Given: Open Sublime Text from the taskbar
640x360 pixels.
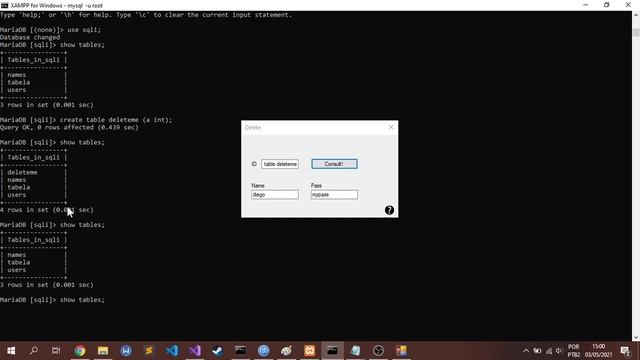Looking at the screenshot, I should (149, 351).
